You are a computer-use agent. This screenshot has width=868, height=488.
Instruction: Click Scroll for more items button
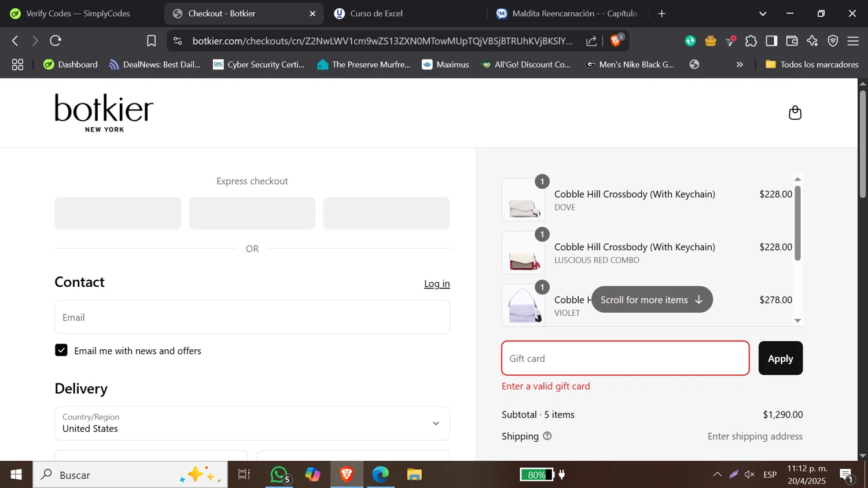(652, 300)
